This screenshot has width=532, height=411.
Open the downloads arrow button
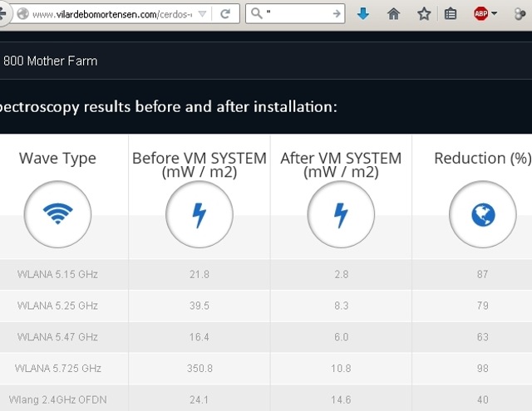(x=363, y=14)
